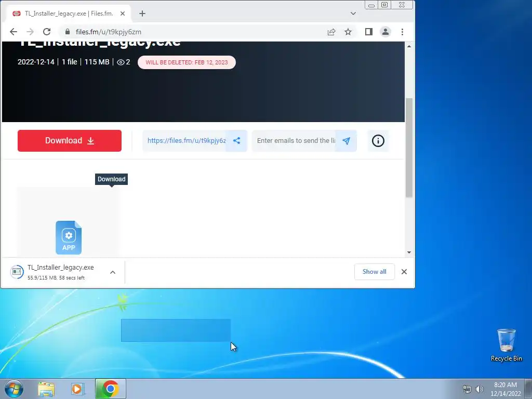This screenshot has width=532, height=399.
Task: Click the 2022-12-14 upload date
Action: tap(36, 62)
